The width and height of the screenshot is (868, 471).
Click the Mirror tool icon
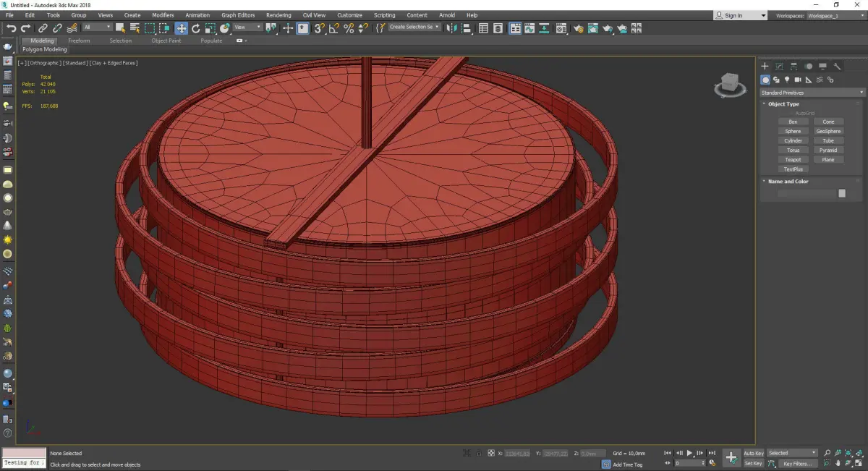pos(451,28)
